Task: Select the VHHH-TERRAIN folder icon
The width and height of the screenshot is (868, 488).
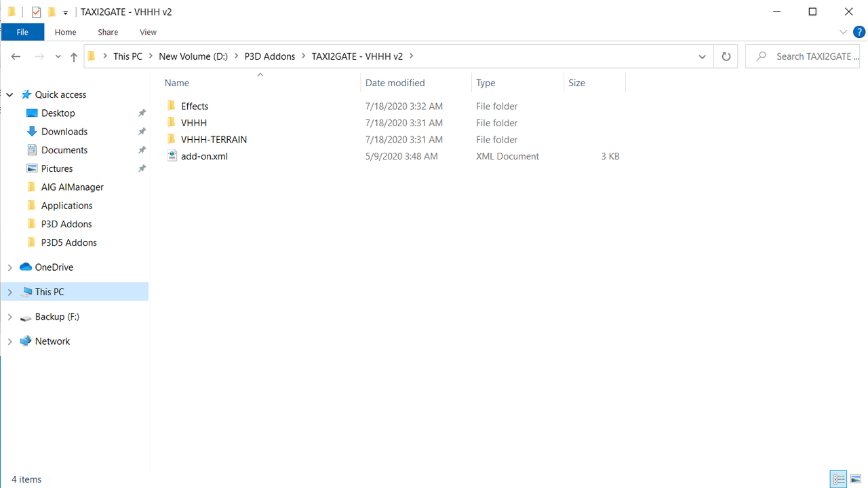Action: tap(172, 139)
